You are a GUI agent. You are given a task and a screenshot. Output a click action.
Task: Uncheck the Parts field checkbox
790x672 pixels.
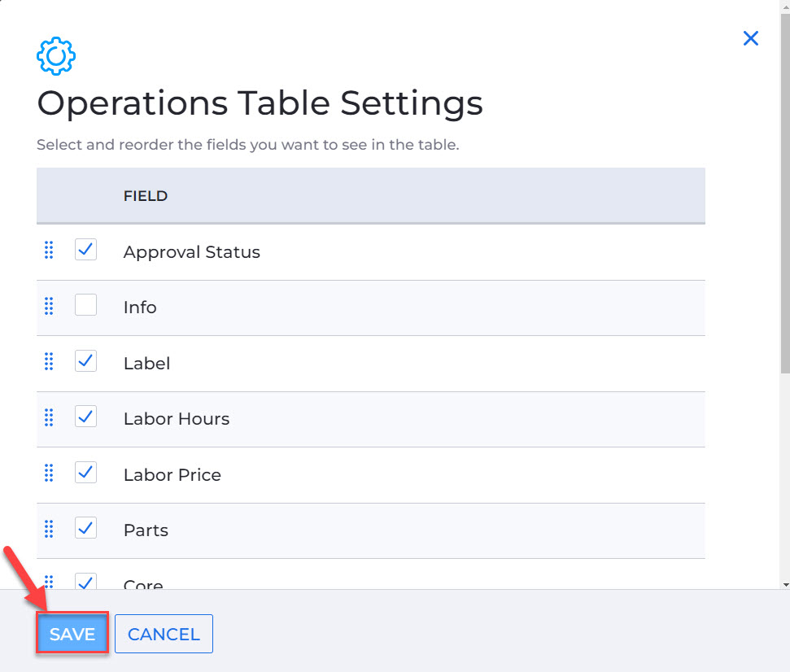click(85, 527)
